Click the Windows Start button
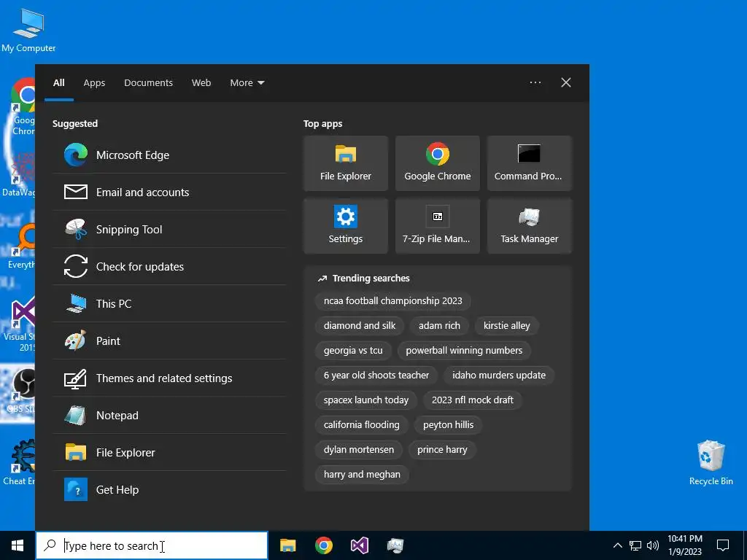This screenshot has height=560, width=747. pyautogui.click(x=18, y=545)
